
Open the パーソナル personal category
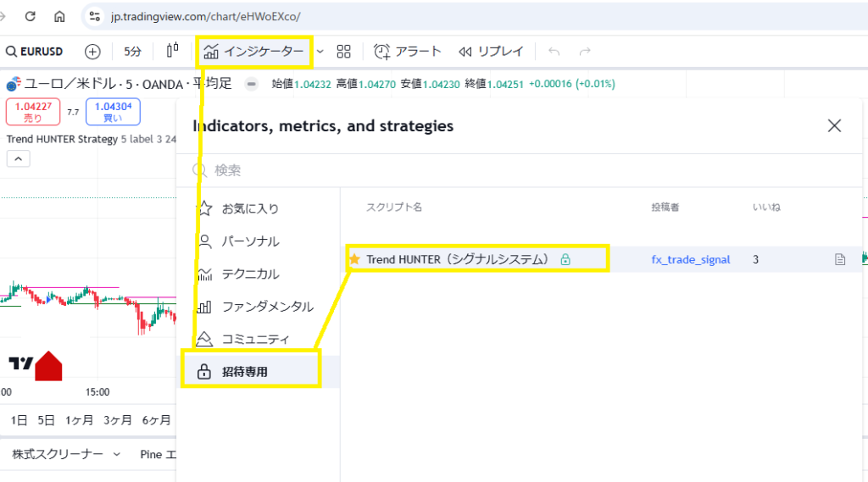[258, 241]
